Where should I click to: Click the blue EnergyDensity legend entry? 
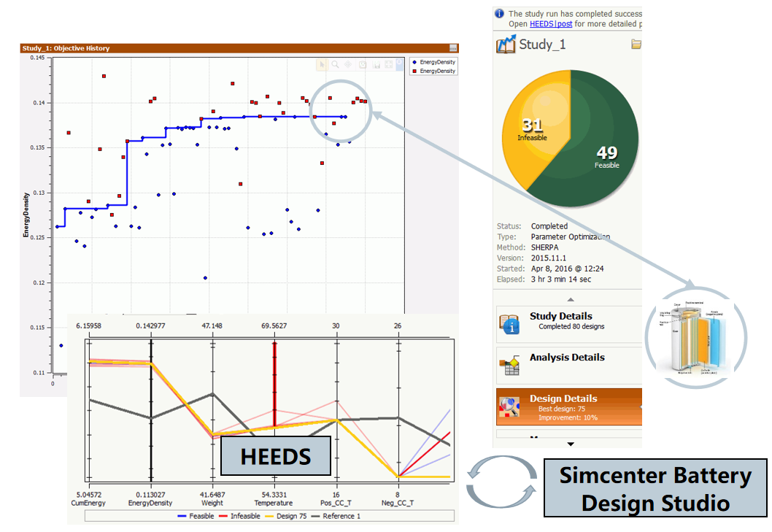[433, 62]
